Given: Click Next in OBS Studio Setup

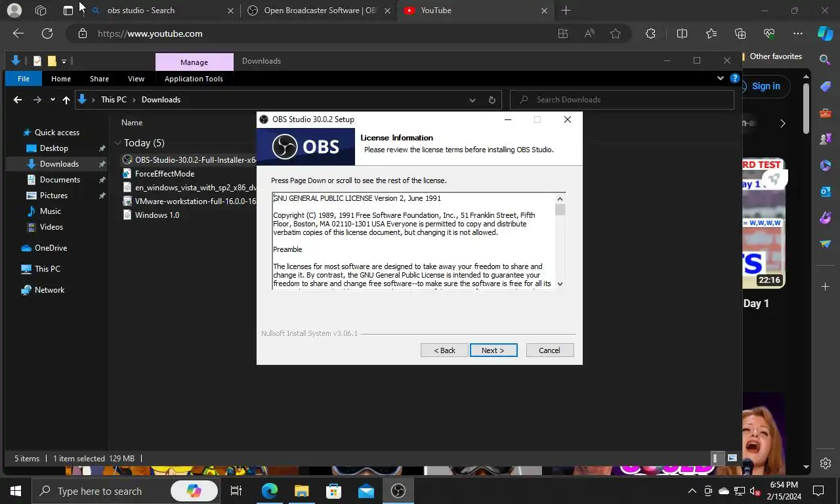Looking at the screenshot, I should 493,350.
